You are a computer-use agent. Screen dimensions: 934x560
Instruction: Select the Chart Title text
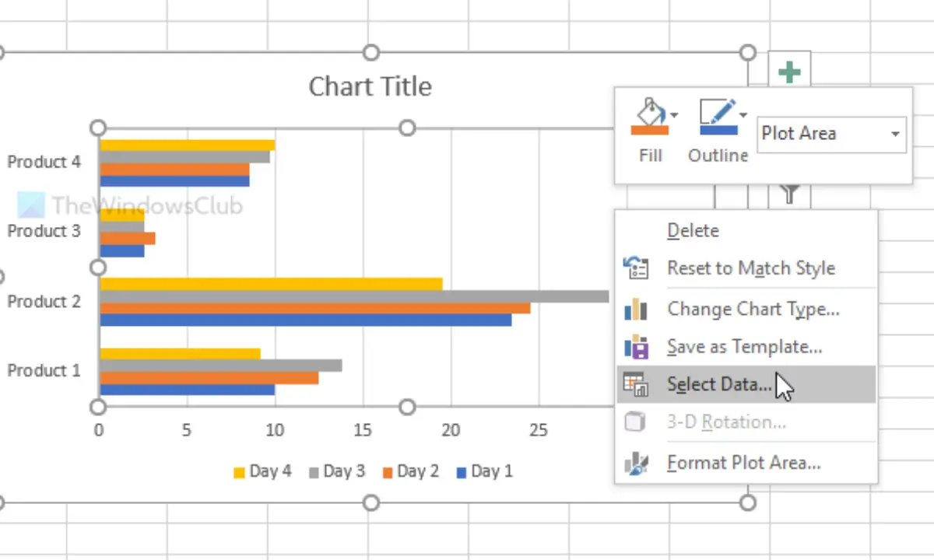[x=370, y=86]
